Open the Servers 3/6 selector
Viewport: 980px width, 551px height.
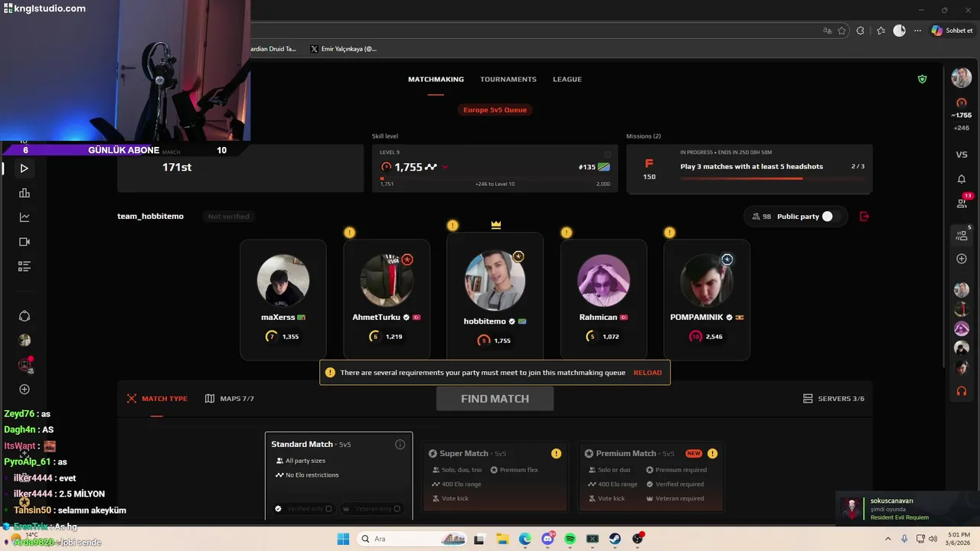(834, 399)
